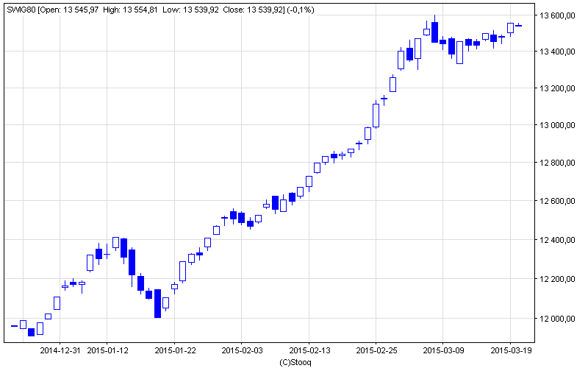
Task: Select the 2015-03-09 date label
Action: [444, 351]
